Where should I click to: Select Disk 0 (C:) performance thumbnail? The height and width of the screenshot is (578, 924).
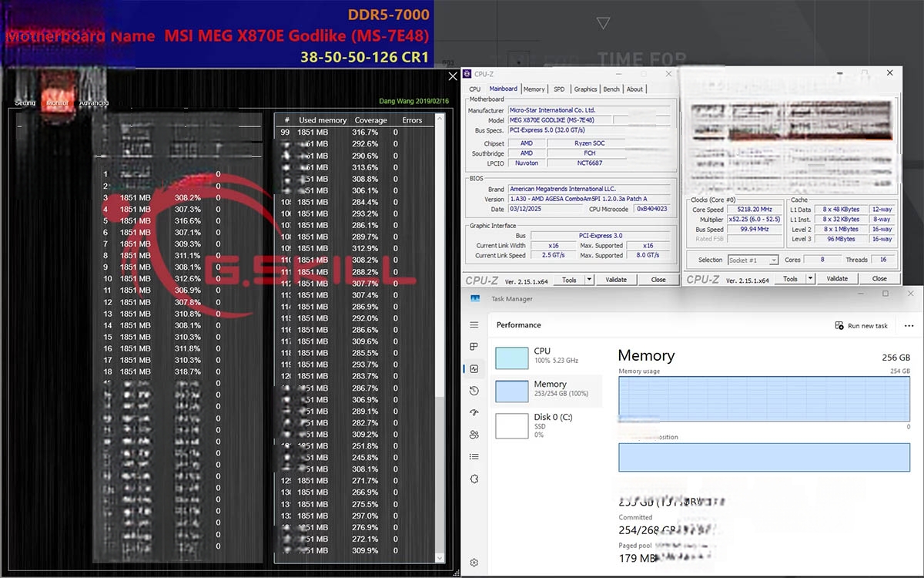tap(512, 426)
